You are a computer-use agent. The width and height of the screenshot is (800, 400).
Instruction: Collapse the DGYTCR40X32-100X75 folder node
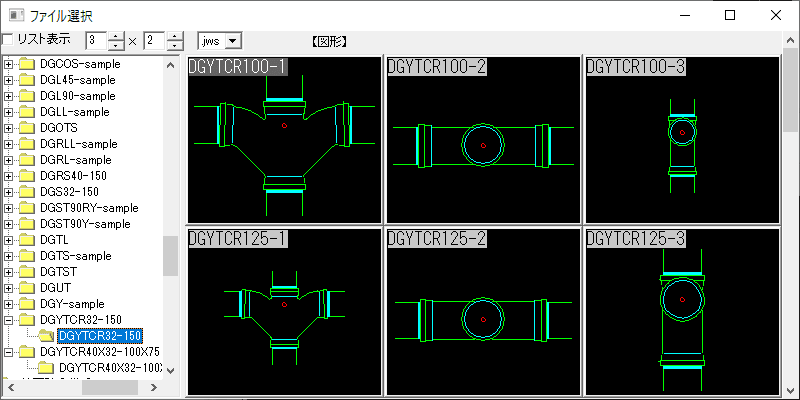pyautogui.click(x=8, y=352)
